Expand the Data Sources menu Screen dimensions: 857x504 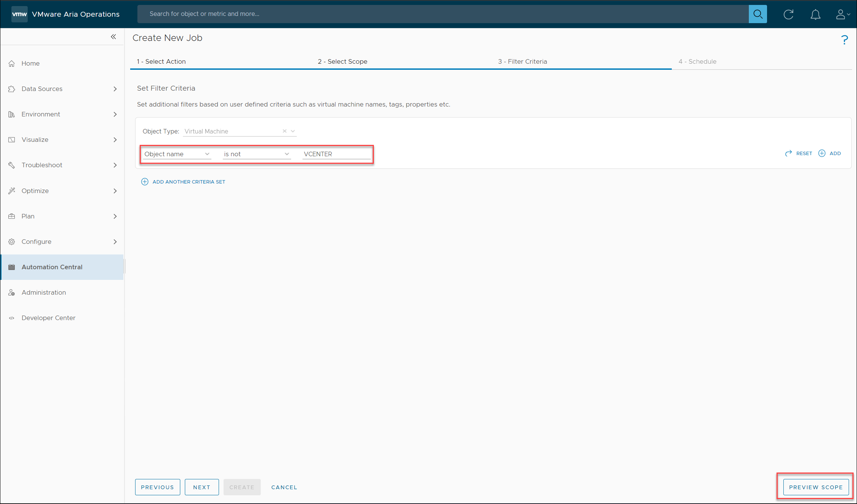click(x=115, y=89)
